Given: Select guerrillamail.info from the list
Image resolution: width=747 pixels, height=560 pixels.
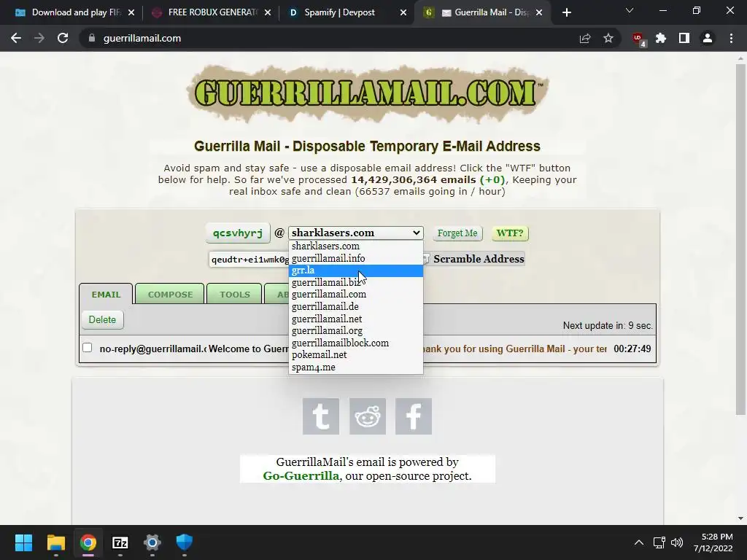Looking at the screenshot, I should click(355, 258).
